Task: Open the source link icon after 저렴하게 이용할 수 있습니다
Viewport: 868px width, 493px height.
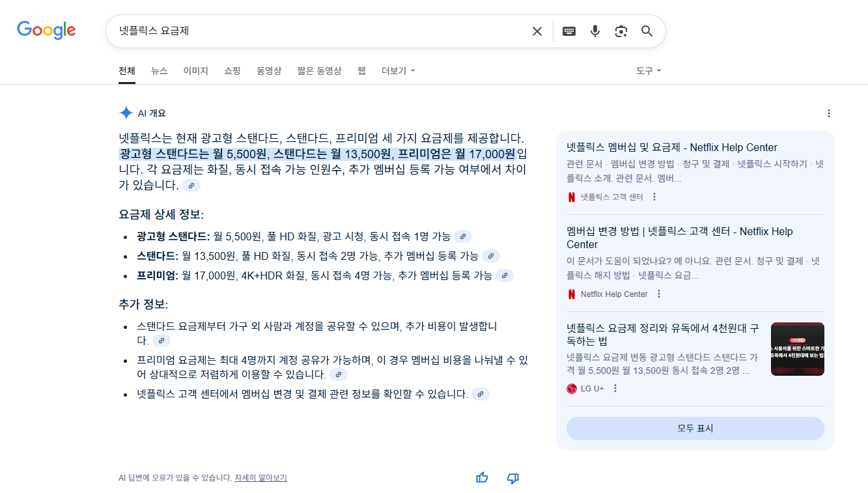Action: (x=339, y=374)
